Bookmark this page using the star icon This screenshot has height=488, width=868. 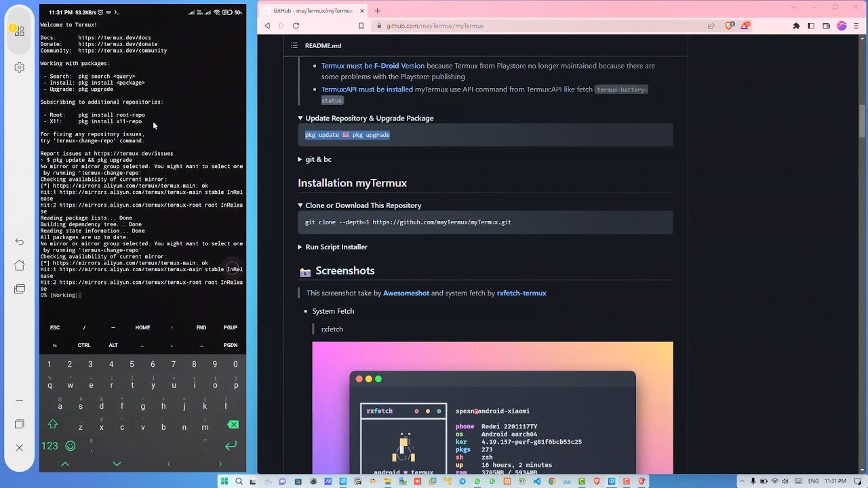click(x=361, y=26)
